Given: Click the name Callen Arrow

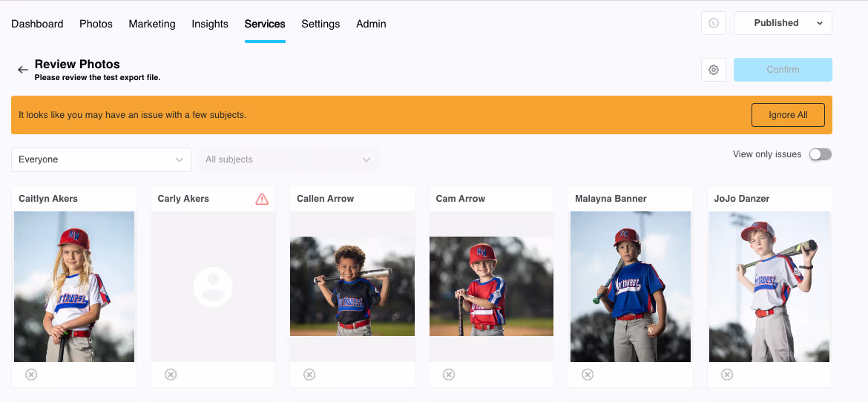Looking at the screenshot, I should pos(326,199).
